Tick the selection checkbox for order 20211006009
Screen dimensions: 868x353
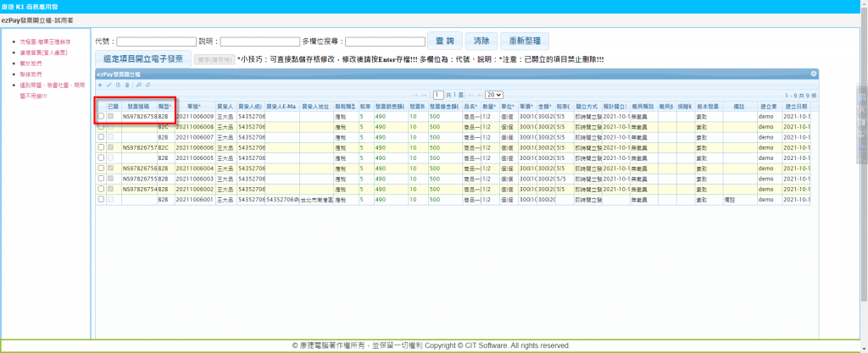[x=101, y=116]
